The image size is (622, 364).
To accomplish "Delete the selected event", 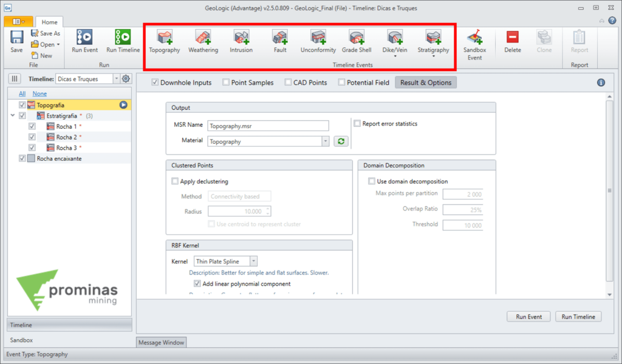I will (x=513, y=42).
